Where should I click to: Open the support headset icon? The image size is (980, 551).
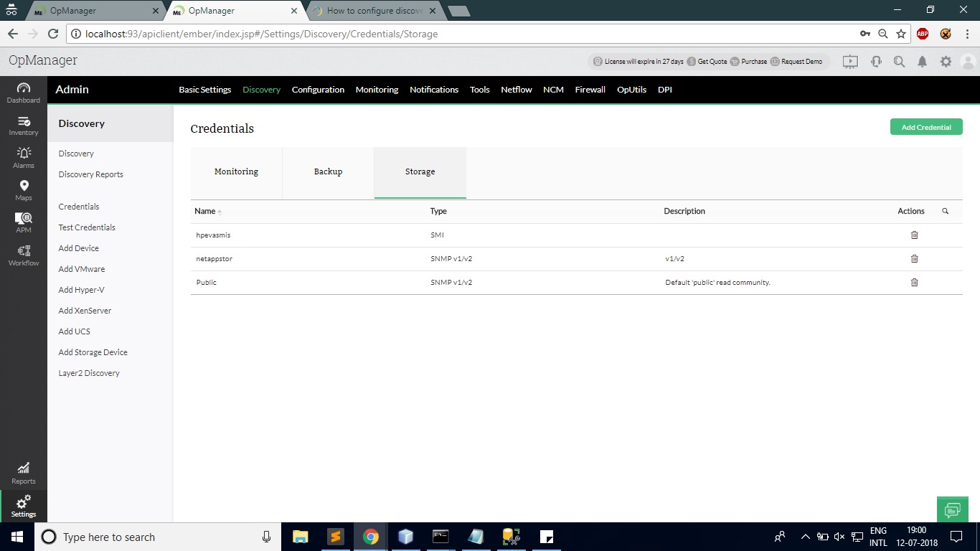(876, 62)
